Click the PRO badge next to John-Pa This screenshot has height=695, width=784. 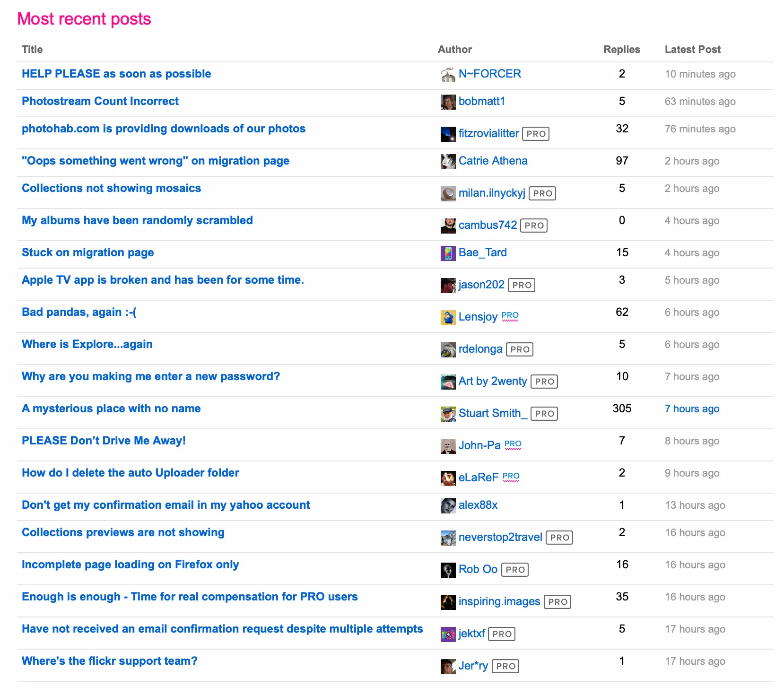click(513, 444)
